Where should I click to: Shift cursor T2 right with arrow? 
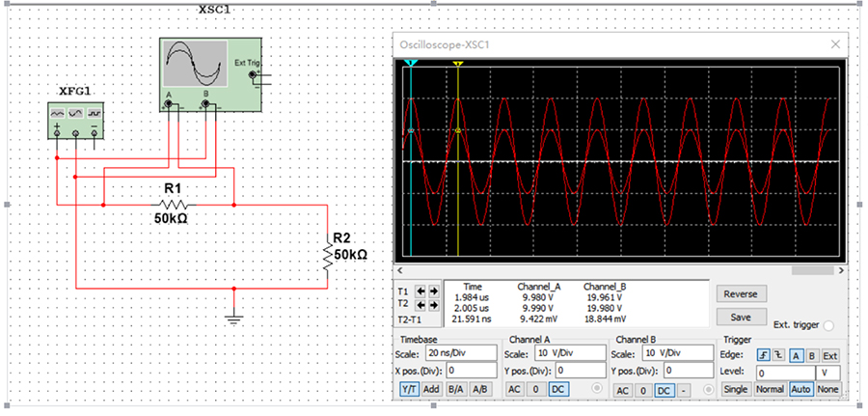(433, 305)
